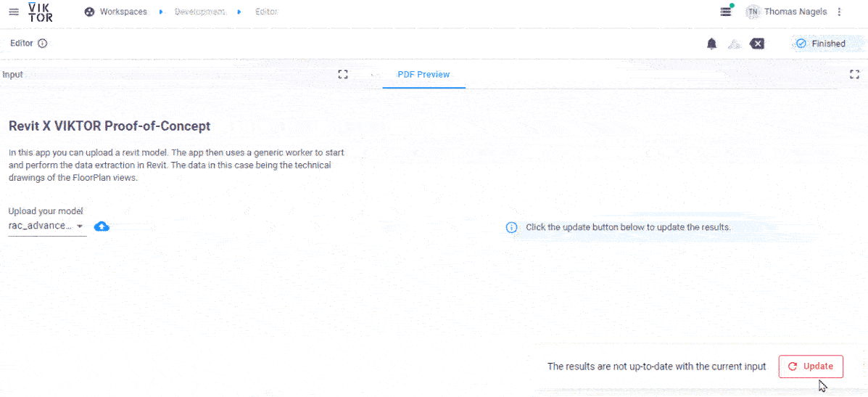Click the Editor info icon
Image resolution: width=868 pixels, height=397 pixels.
click(43, 44)
